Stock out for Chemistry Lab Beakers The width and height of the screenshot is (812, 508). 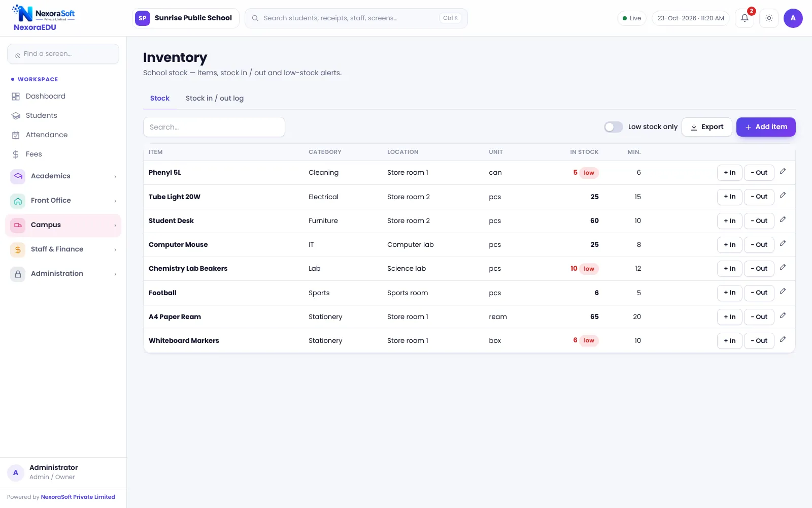coord(759,269)
